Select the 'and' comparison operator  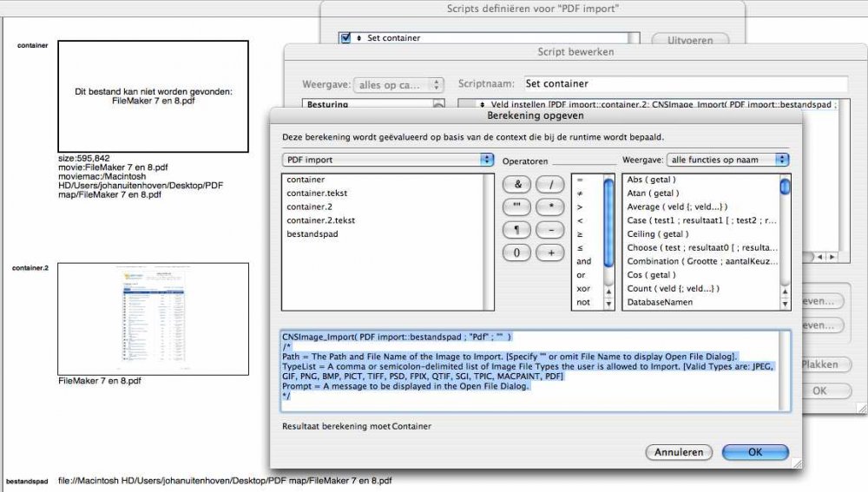click(x=583, y=261)
